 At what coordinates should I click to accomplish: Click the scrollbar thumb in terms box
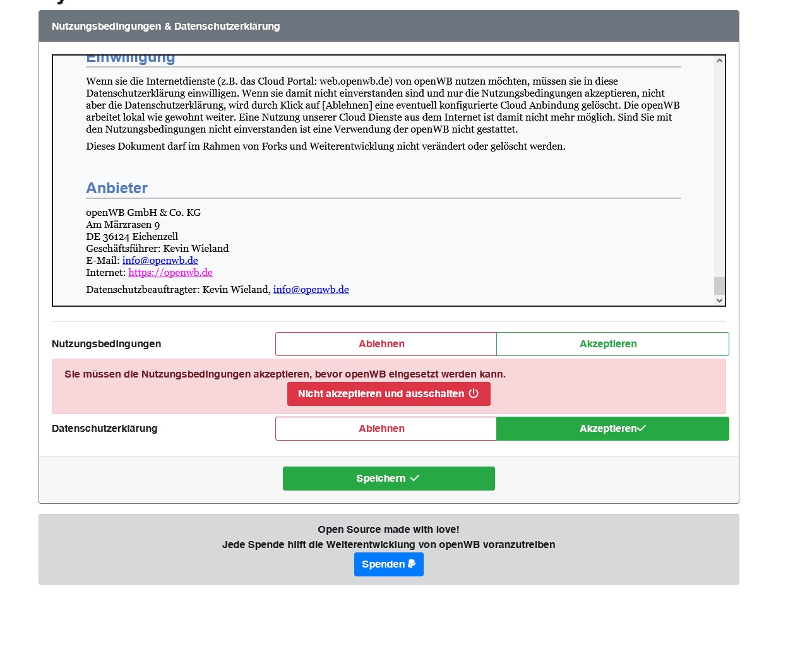click(719, 285)
